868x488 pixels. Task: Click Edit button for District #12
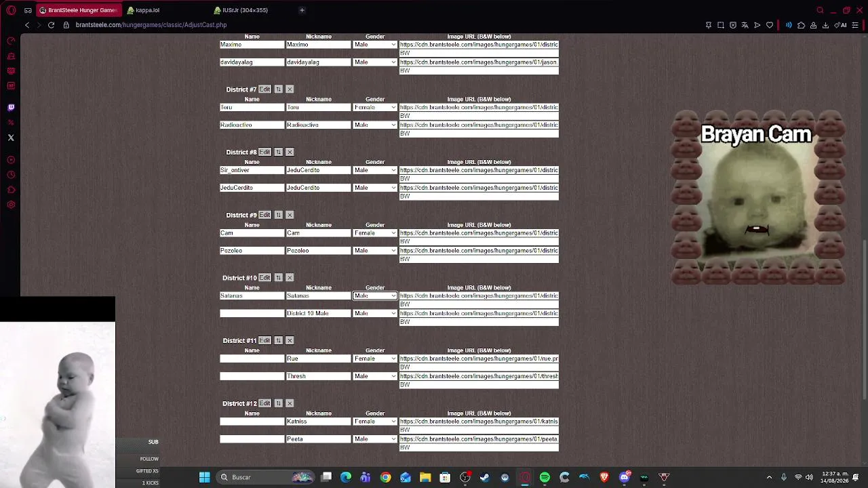pos(264,403)
